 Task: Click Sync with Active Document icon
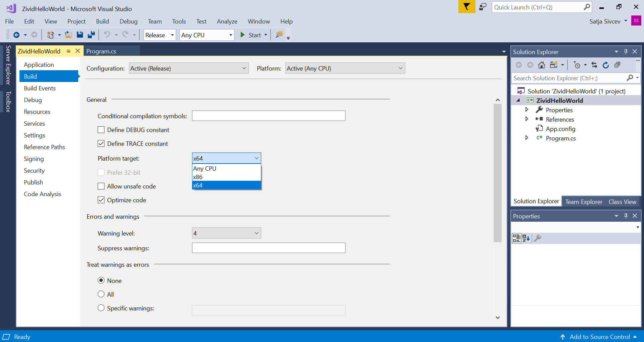click(594, 65)
